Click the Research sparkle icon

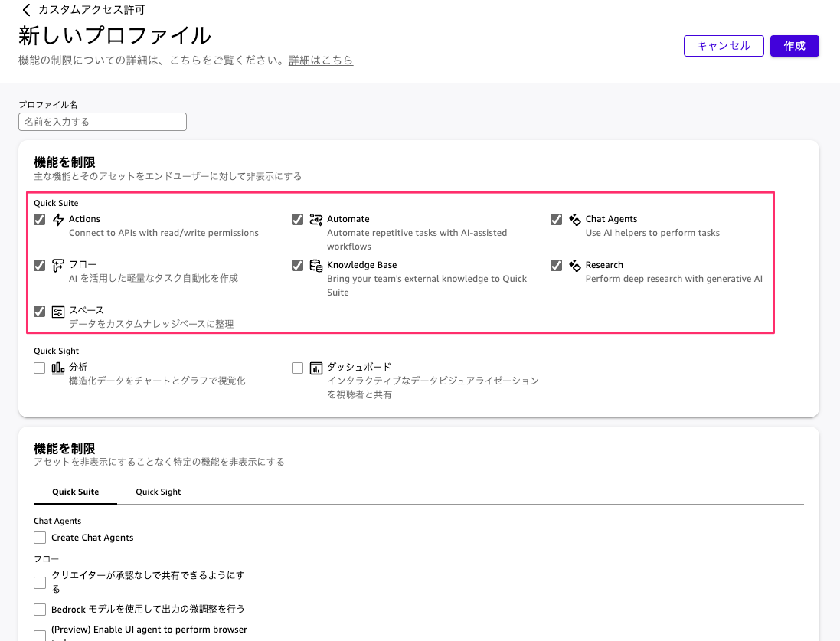click(574, 266)
